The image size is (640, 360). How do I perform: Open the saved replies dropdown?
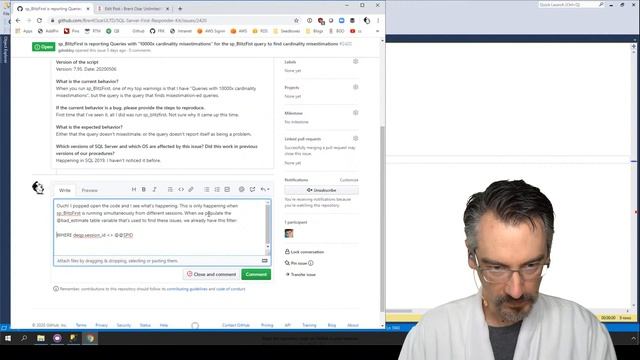click(x=265, y=189)
